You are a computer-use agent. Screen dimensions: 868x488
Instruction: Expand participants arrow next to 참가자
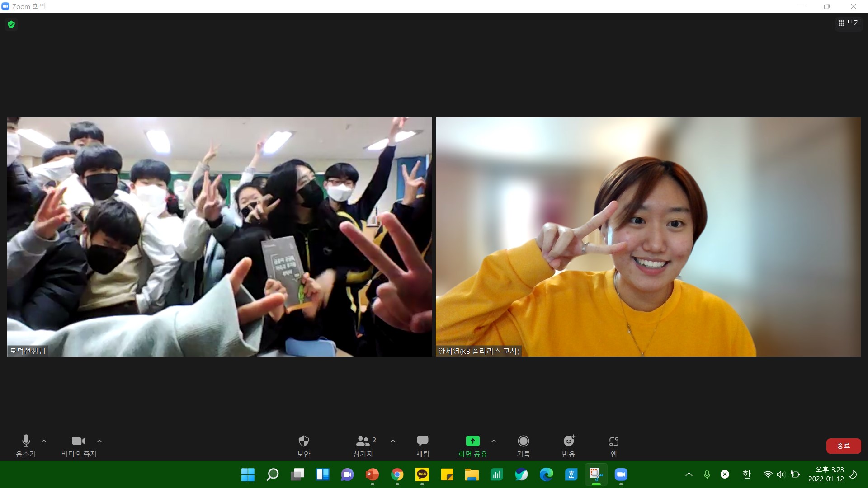[392, 441]
